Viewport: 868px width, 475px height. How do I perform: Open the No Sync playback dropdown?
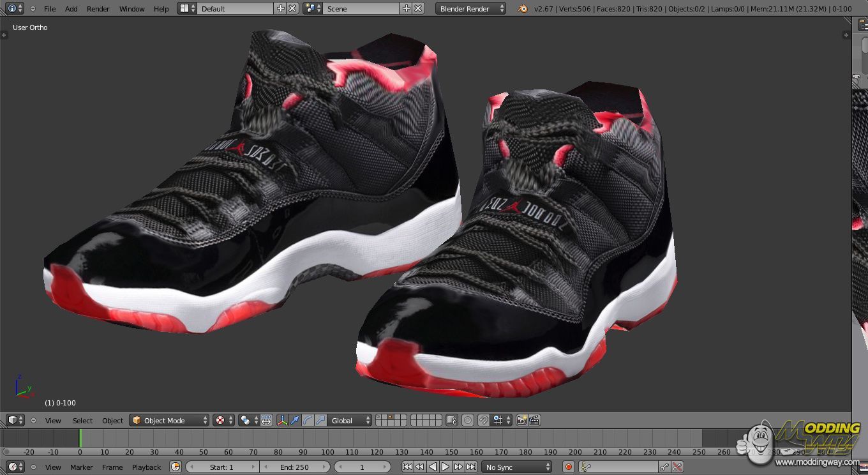(x=516, y=467)
